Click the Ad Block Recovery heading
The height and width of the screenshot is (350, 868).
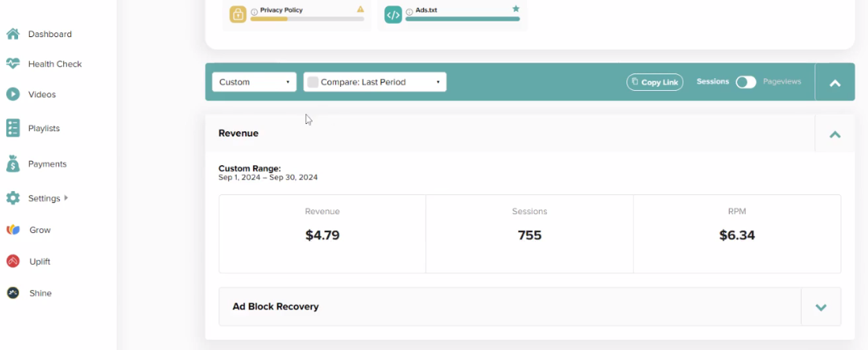[x=275, y=307]
